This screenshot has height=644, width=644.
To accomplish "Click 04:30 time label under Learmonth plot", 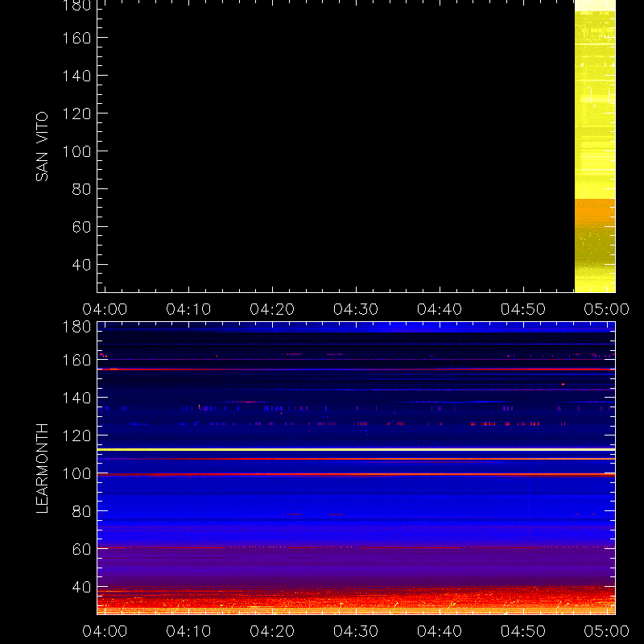I will click(356, 631).
